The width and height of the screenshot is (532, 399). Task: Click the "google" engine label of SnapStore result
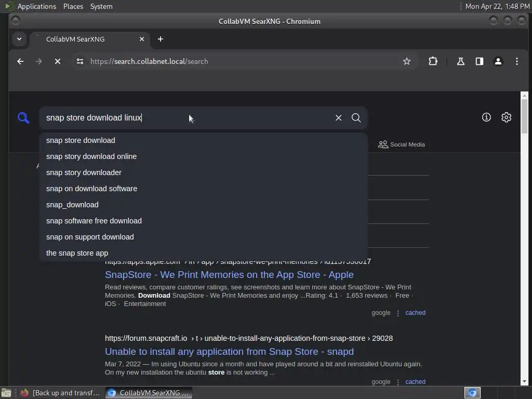click(x=381, y=312)
